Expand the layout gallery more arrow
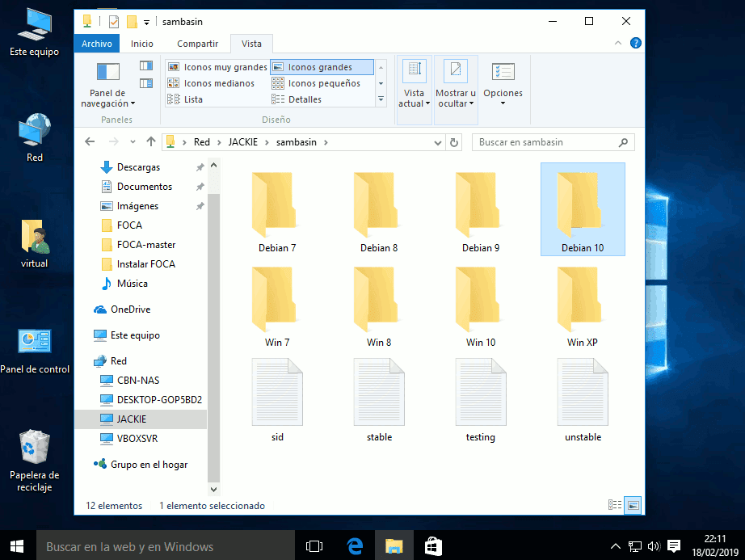The width and height of the screenshot is (745, 560). tap(381, 99)
